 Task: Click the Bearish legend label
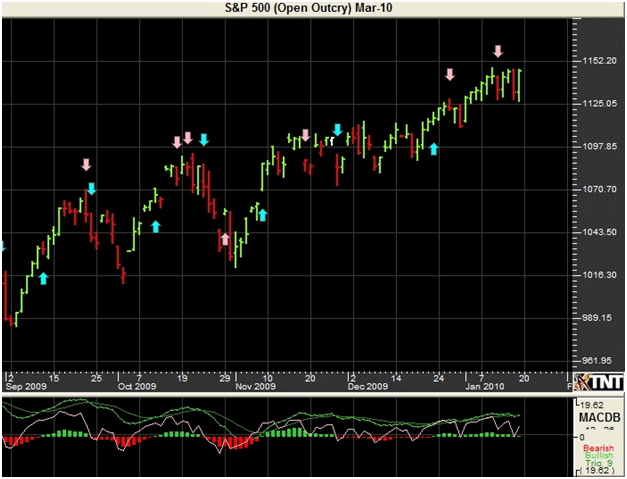tap(598, 448)
